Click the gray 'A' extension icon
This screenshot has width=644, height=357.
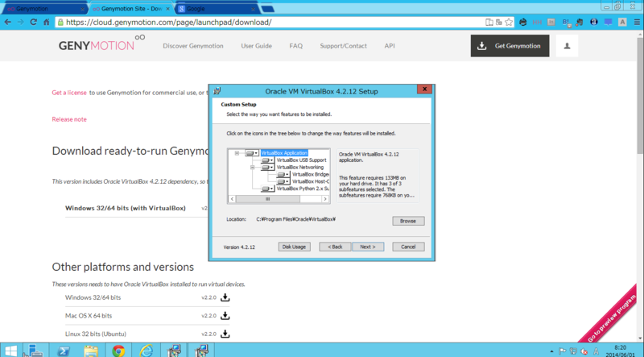[622, 23]
